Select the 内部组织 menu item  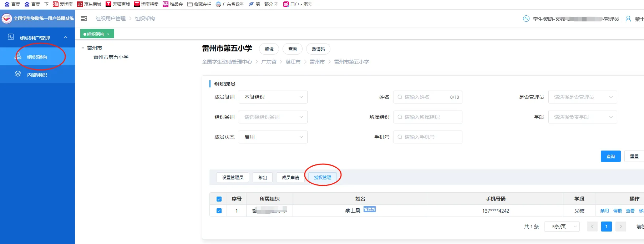click(x=37, y=75)
